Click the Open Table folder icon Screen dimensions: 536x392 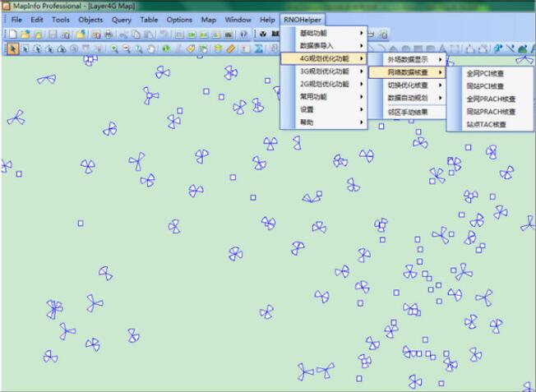[x=26, y=35]
